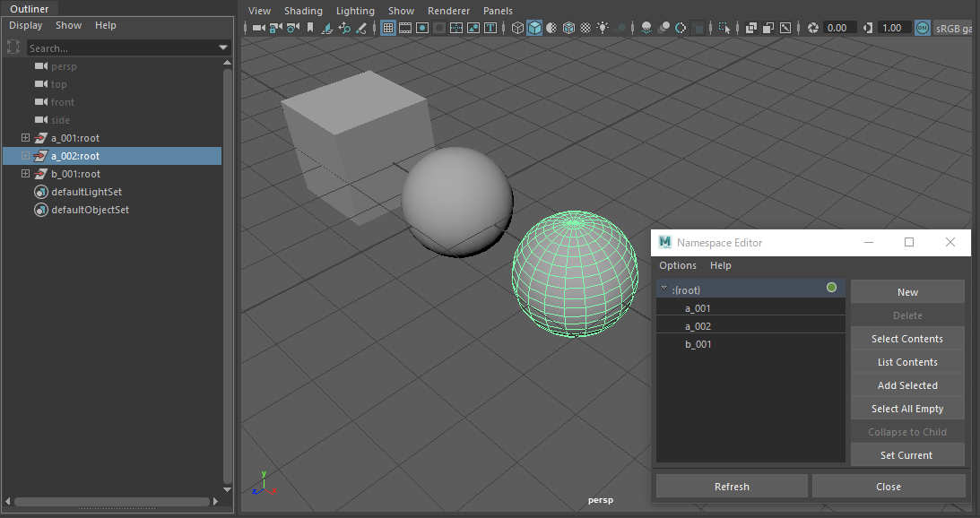Click the Refresh button in Namespace Editor
The image size is (980, 518).
pyautogui.click(x=732, y=486)
